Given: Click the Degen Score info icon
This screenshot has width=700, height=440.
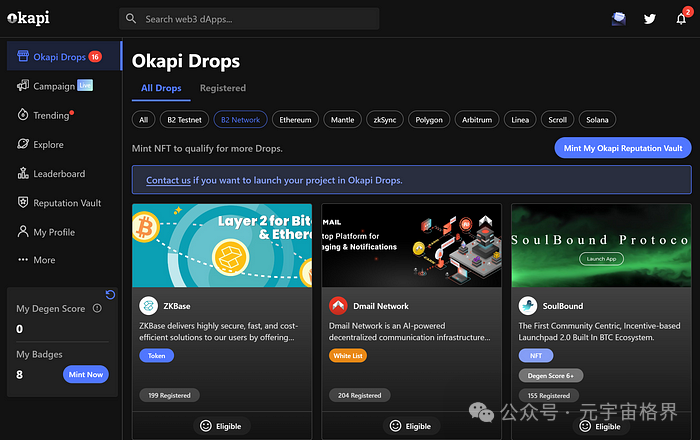Looking at the screenshot, I should pyautogui.click(x=97, y=308).
